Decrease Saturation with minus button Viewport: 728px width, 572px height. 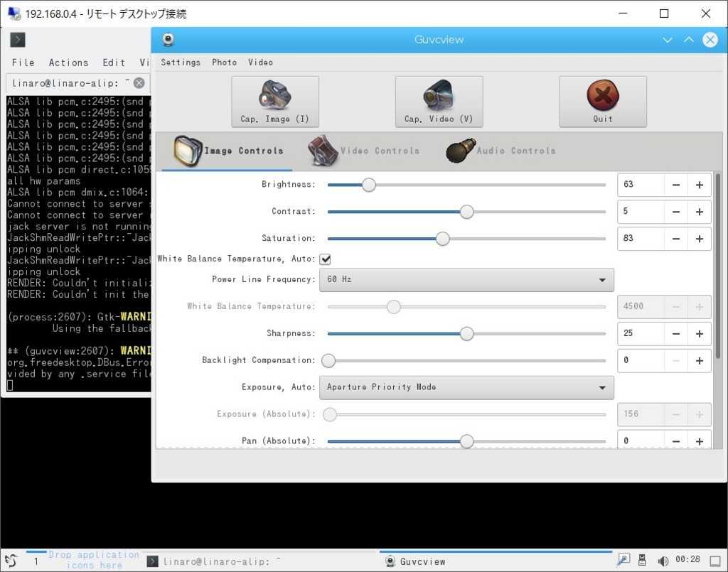(676, 239)
